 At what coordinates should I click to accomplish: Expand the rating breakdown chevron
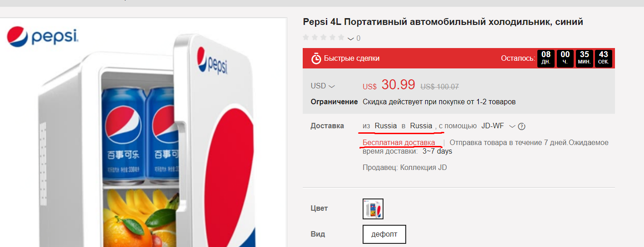351,39
